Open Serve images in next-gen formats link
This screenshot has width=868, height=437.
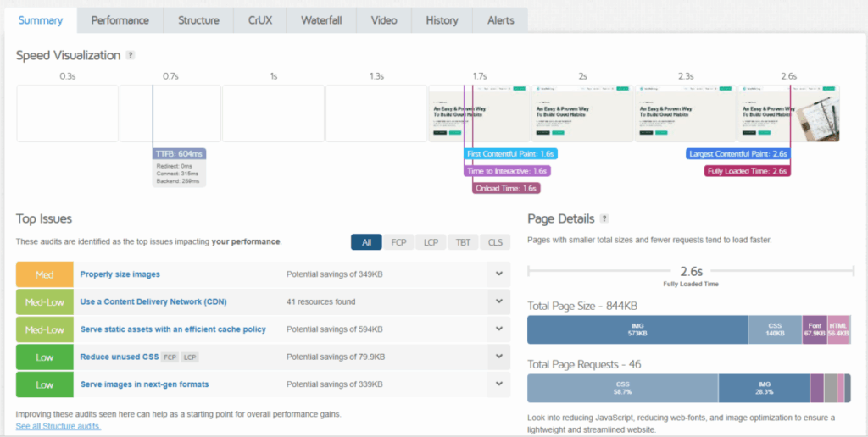pos(144,384)
